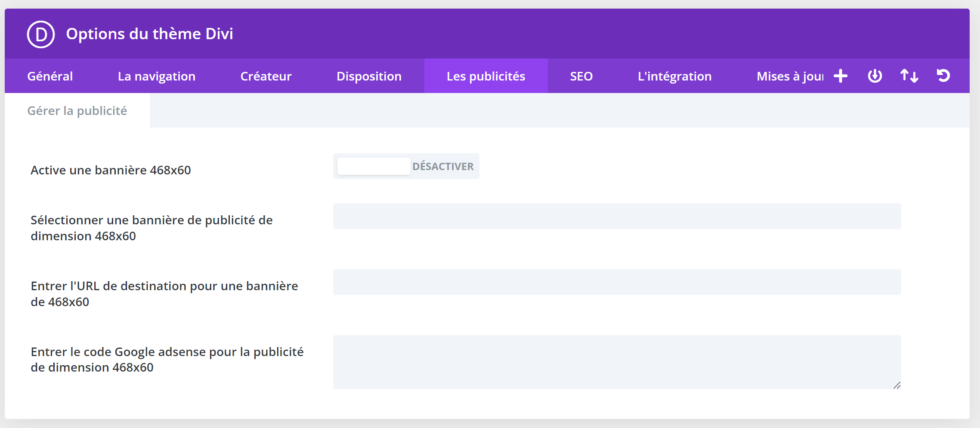The width and height of the screenshot is (980, 428).
Task: Open the SEO tab
Action: [x=581, y=76]
